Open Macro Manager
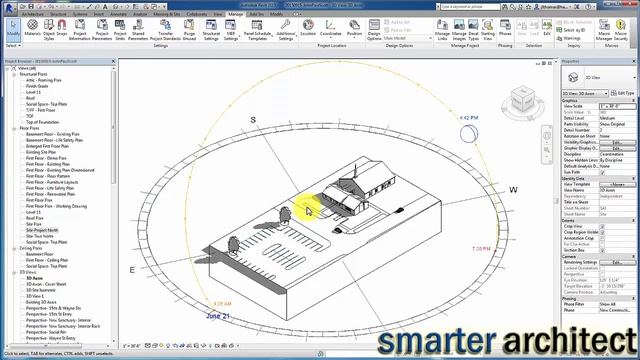The height and width of the screenshot is (360, 640). 604,29
